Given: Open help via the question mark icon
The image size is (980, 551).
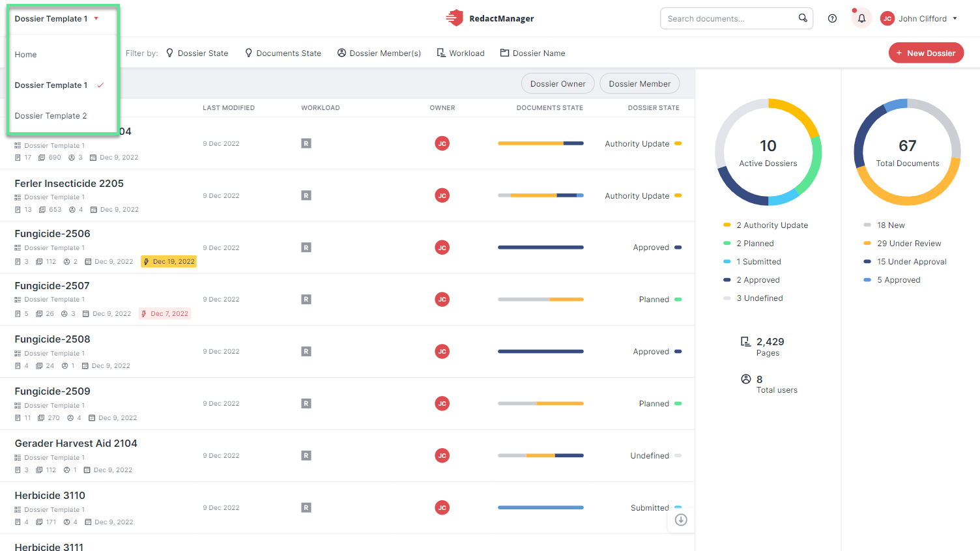Looking at the screenshot, I should [x=832, y=18].
